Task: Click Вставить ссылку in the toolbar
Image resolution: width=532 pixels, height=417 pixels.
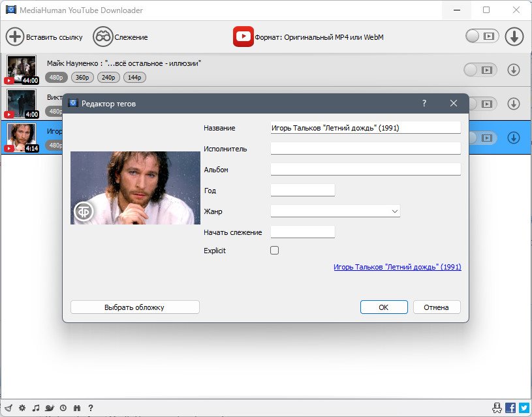Action: click(x=44, y=37)
